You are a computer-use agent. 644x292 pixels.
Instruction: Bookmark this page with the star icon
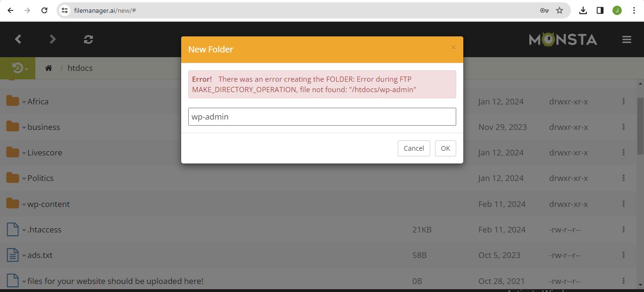pos(560,10)
